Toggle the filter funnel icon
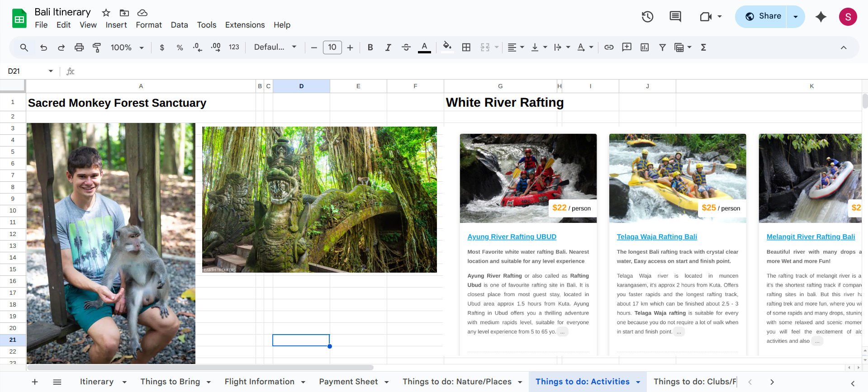This screenshot has width=868, height=392. coord(662,47)
